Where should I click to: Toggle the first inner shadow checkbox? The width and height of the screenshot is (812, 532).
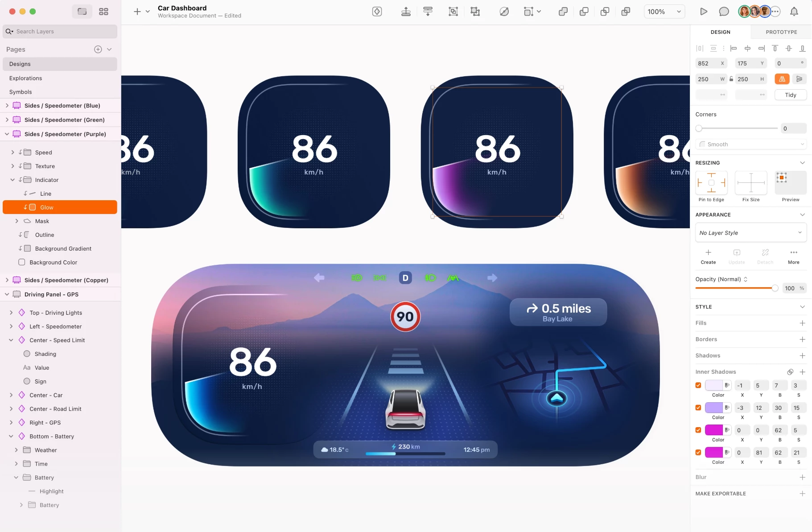(698, 385)
